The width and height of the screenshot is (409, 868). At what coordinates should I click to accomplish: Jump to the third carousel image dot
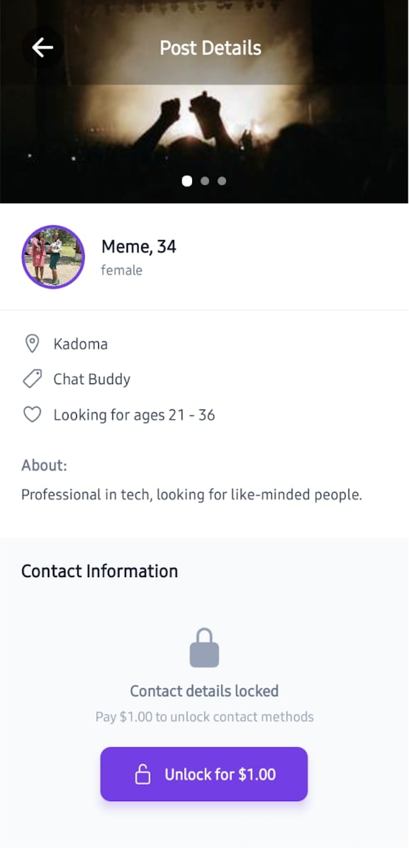point(221,181)
